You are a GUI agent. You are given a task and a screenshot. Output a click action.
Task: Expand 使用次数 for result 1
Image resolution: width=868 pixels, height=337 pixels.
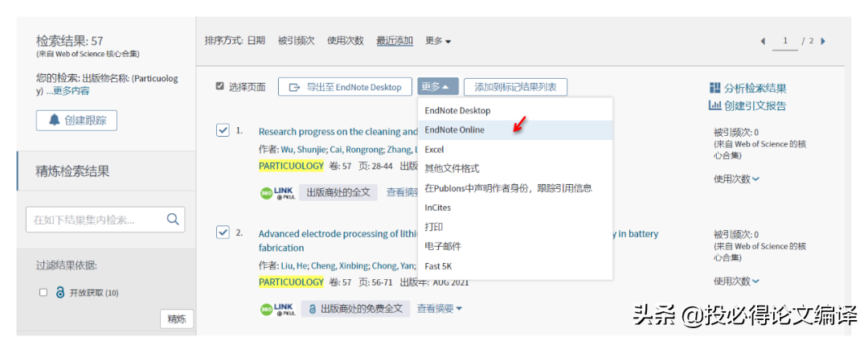[736, 179]
